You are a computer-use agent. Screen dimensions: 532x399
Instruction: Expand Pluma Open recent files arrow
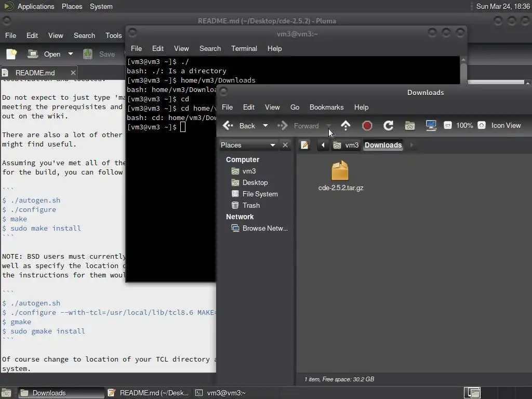(70, 54)
